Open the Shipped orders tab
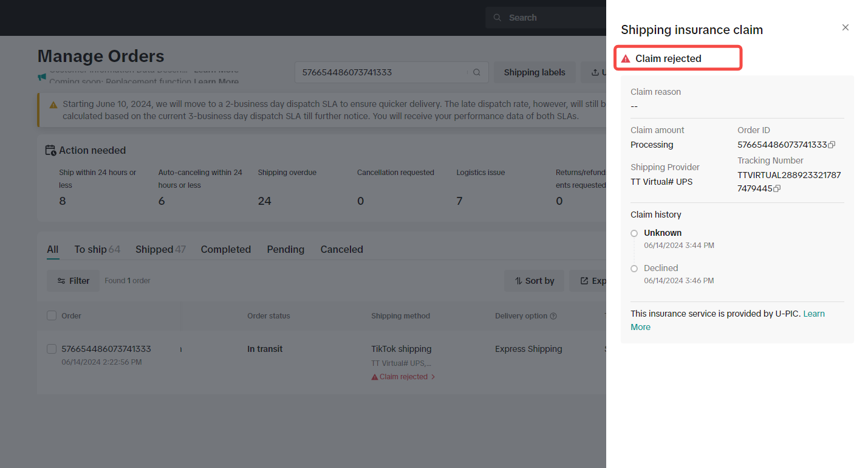 coord(160,249)
